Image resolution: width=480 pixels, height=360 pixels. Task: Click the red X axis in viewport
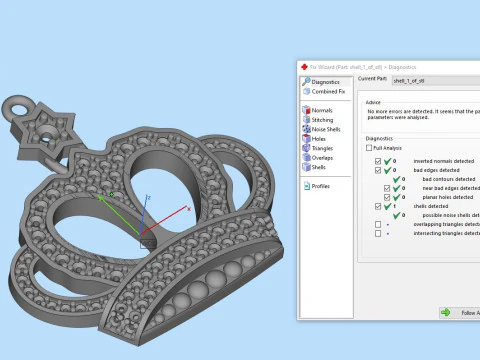(x=165, y=220)
